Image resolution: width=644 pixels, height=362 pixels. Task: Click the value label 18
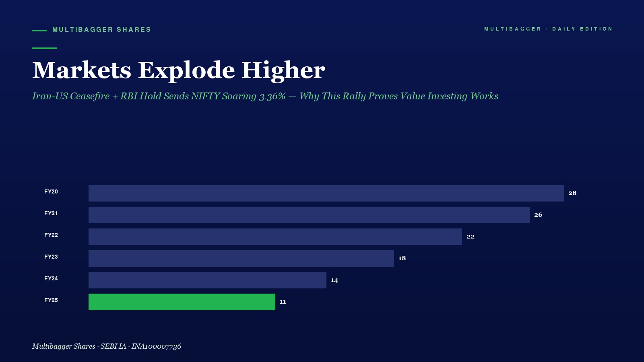pyautogui.click(x=402, y=258)
